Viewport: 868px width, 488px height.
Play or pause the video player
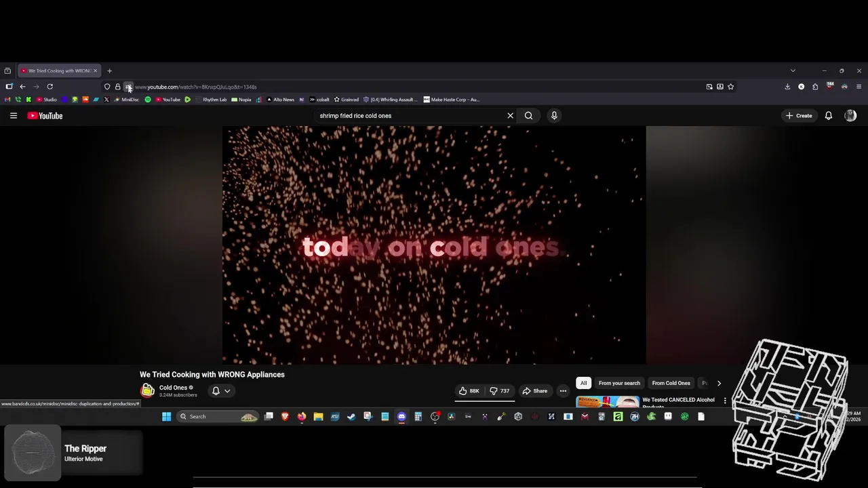pyautogui.click(x=434, y=245)
